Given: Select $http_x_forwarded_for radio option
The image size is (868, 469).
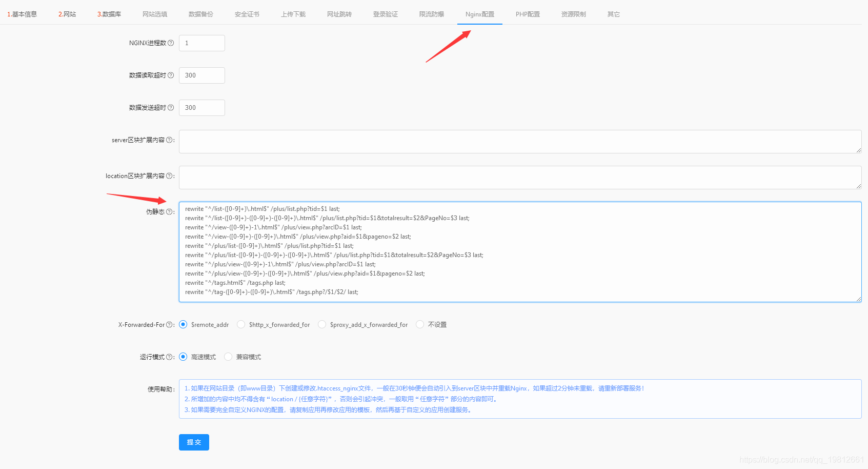Looking at the screenshot, I should click(241, 324).
